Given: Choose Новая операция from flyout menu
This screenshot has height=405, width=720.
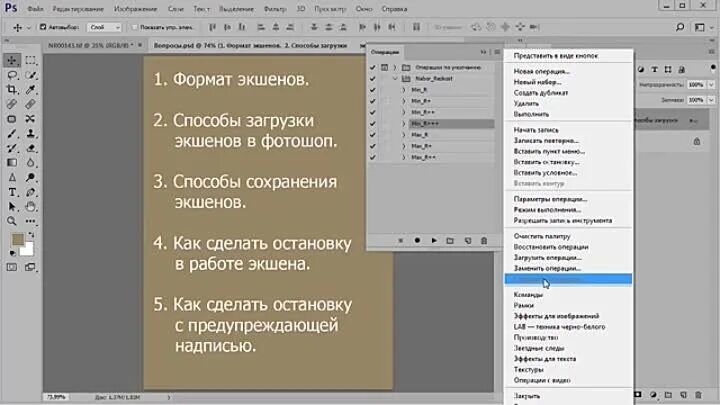Looking at the screenshot, I should pyautogui.click(x=542, y=71).
